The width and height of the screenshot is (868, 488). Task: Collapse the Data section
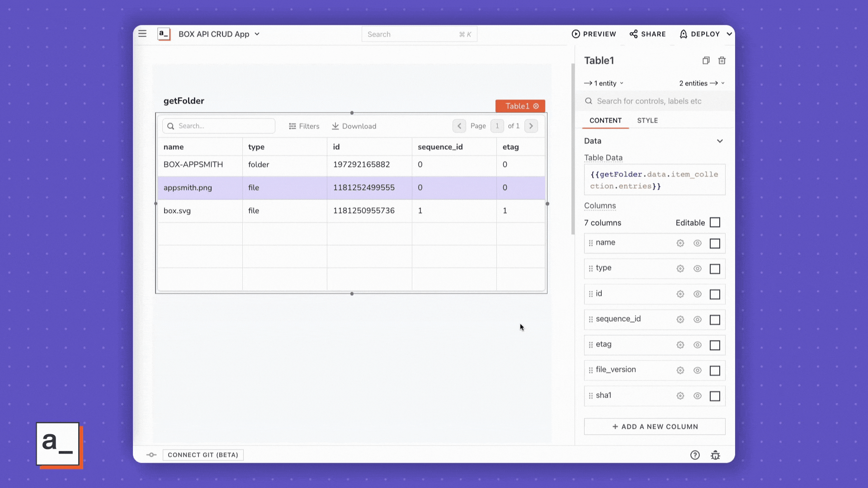[x=720, y=141]
